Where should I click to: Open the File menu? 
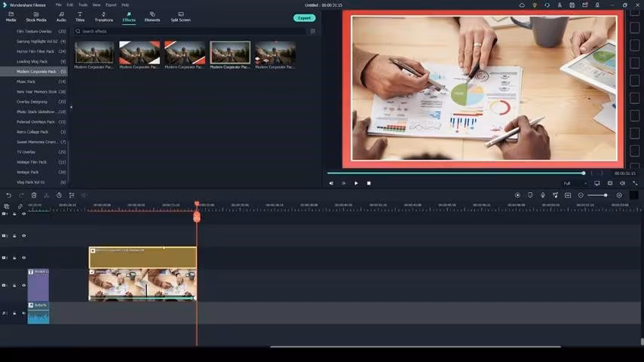pos(58,5)
